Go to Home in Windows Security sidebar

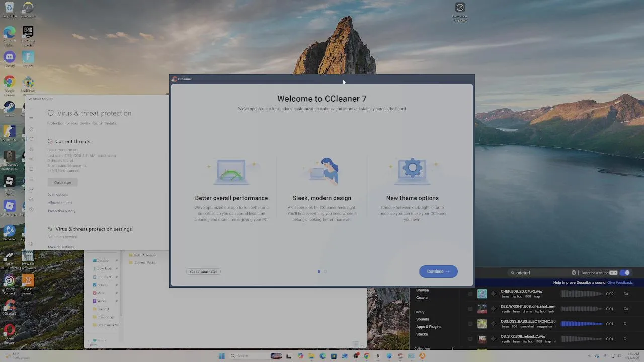[31, 129]
